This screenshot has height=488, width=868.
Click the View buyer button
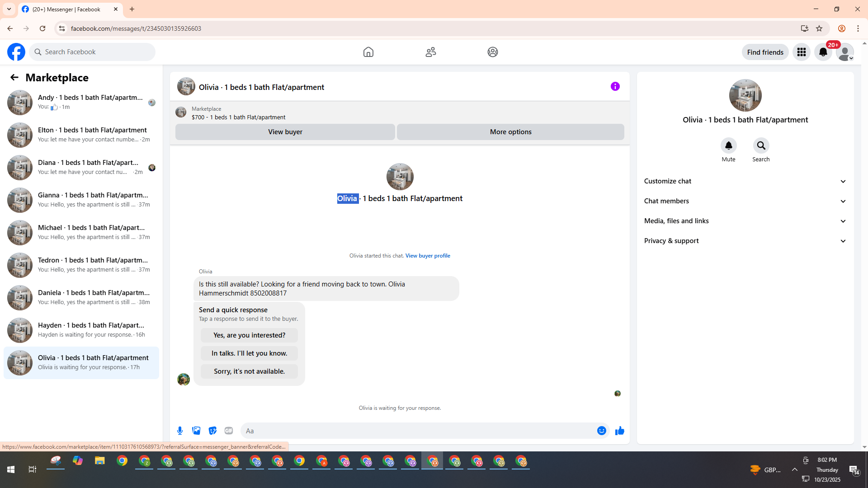(285, 132)
